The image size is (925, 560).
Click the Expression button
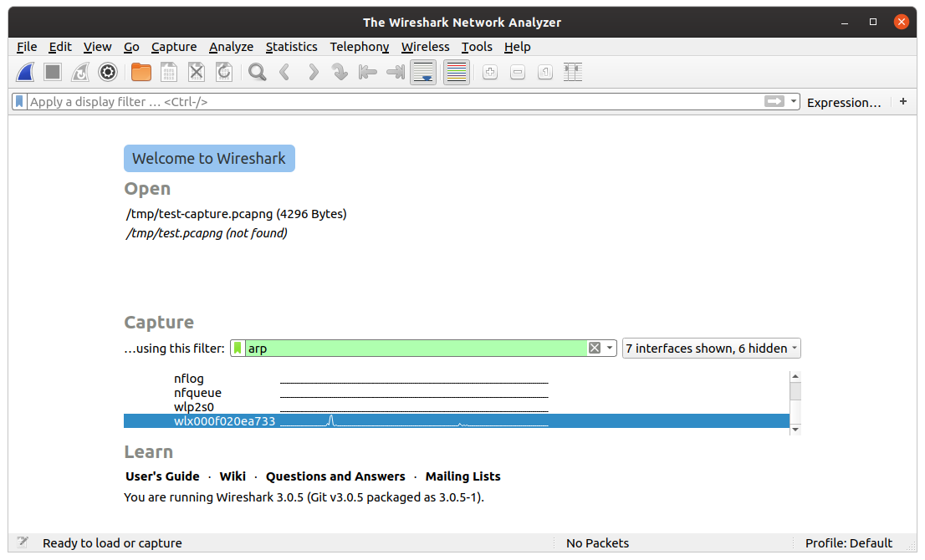pos(844,101)
